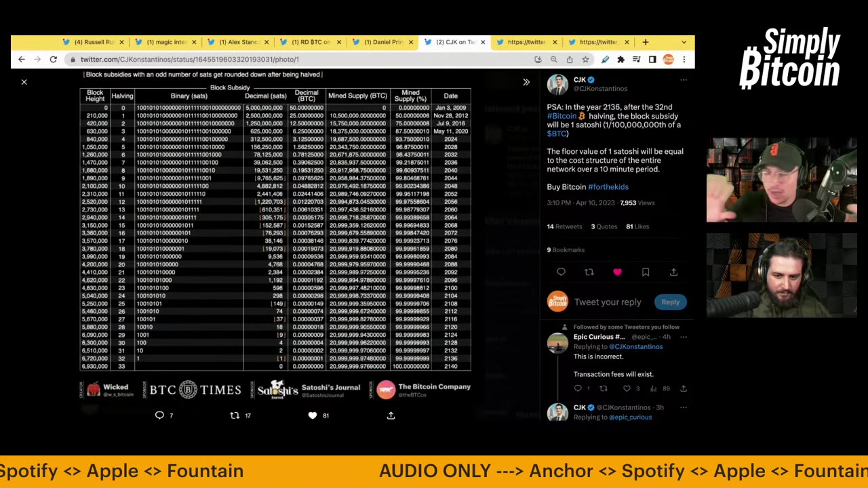868x488 pixels.
Task: Click the twitter.com URL in the address bar
Action: 189,60
